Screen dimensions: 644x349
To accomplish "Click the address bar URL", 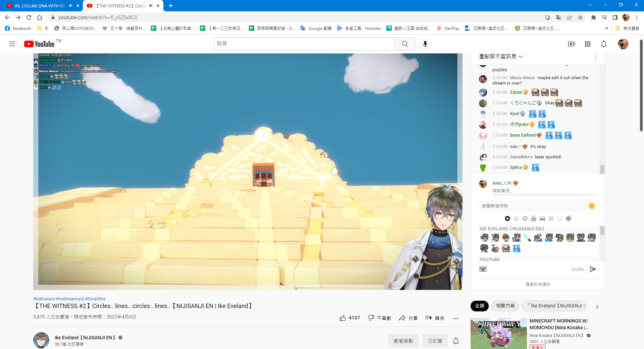I will click(98, 17).
